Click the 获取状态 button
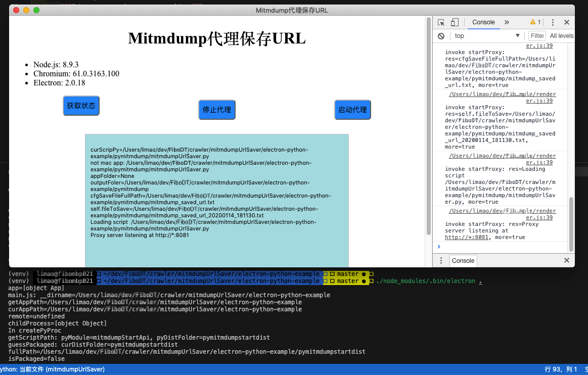 click(81, 106)
